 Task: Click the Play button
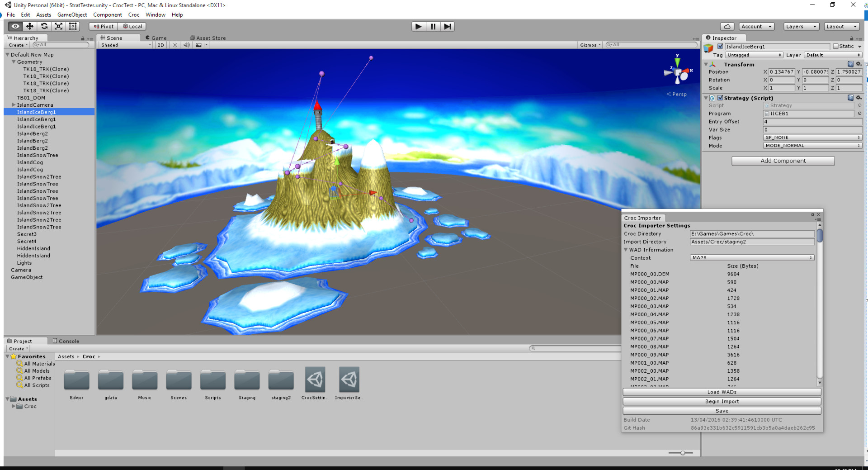pyautogui.click(x=419, y=26)
